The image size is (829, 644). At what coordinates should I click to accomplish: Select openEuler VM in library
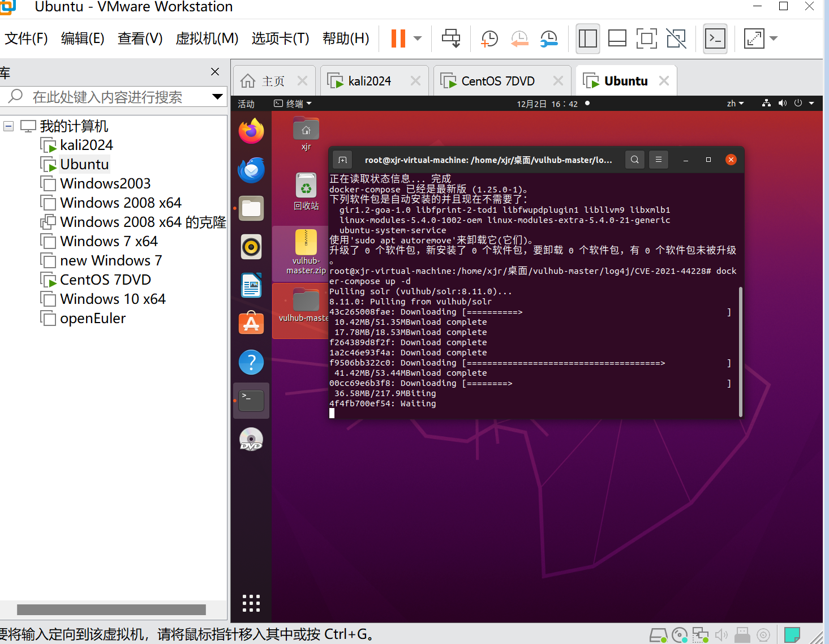(93, 318)
